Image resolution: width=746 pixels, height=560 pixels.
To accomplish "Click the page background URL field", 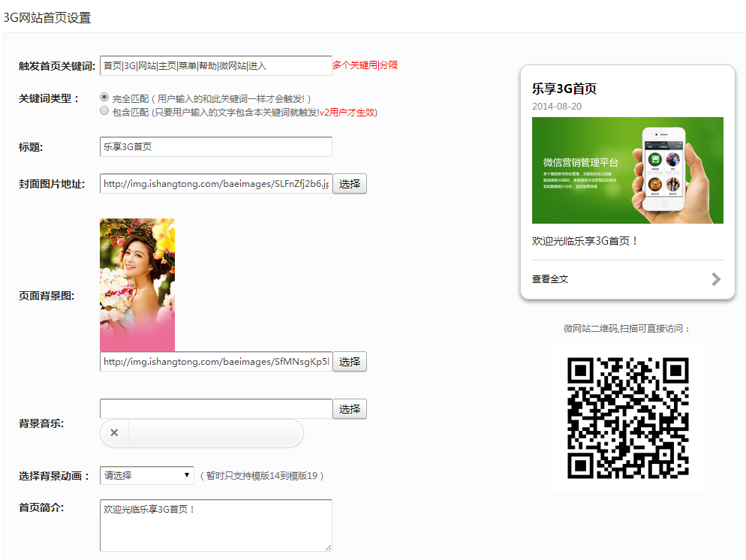I will (215, 362).
